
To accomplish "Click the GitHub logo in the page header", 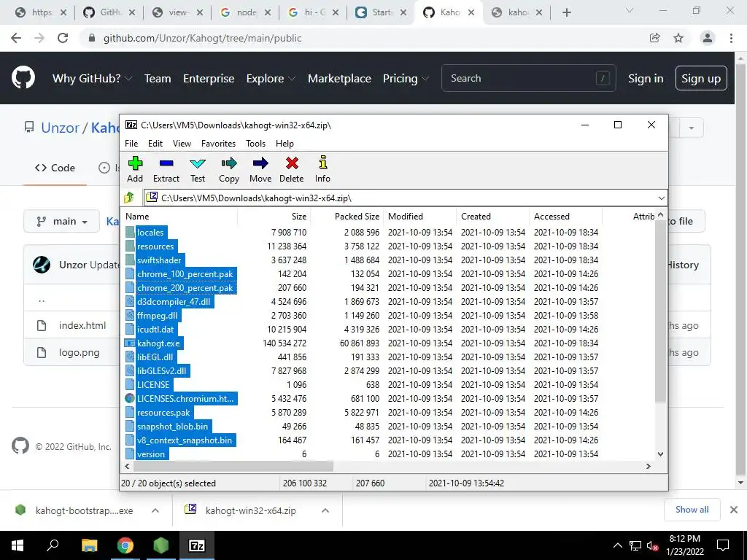I will [x=23, y=78].
